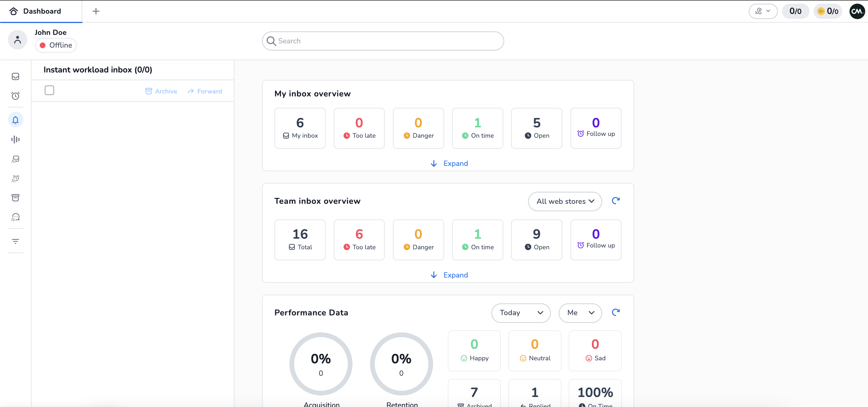Toggle the Offline status indicator
The height and width of the screenshot is (407, 868).
coord(56,45)
